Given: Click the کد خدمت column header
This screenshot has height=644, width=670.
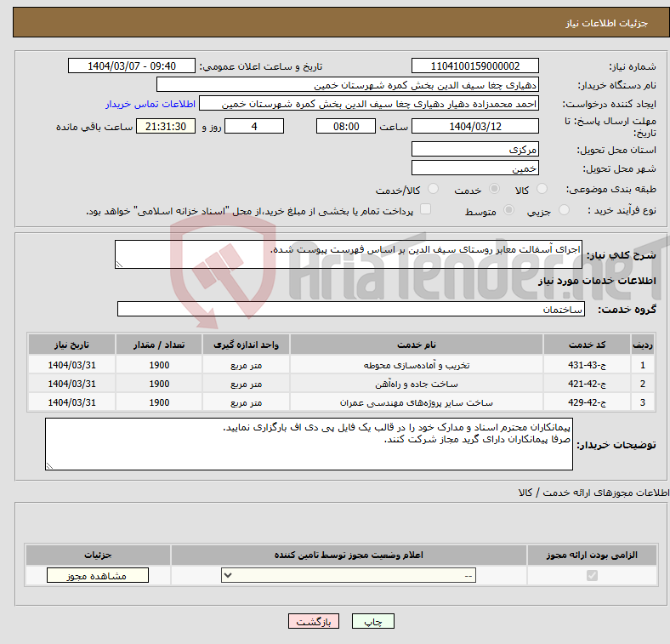Looking at the screenshot, I should 588,345.
